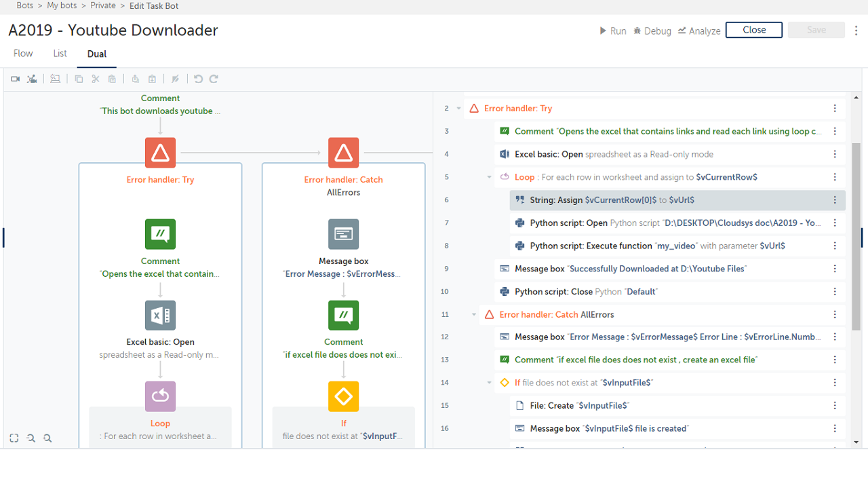Collapse the Error handler: Catch block

pyautogui.click(x=474, y=315)
